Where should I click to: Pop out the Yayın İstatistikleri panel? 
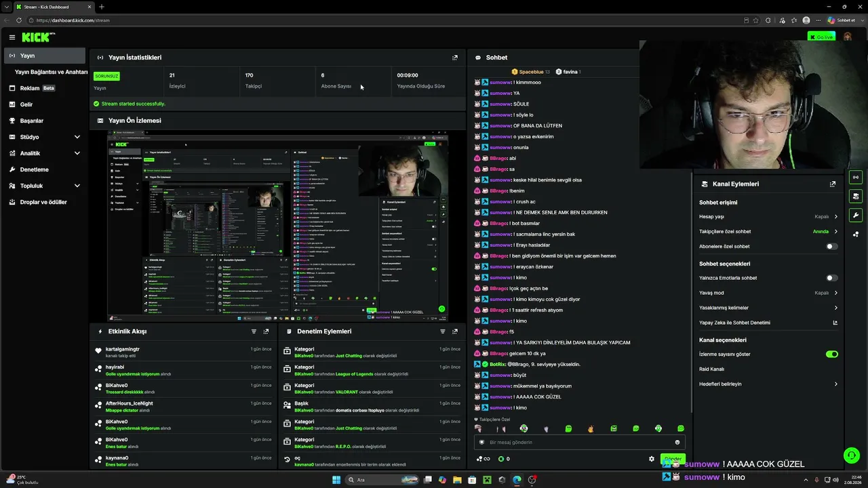(455, 58)
